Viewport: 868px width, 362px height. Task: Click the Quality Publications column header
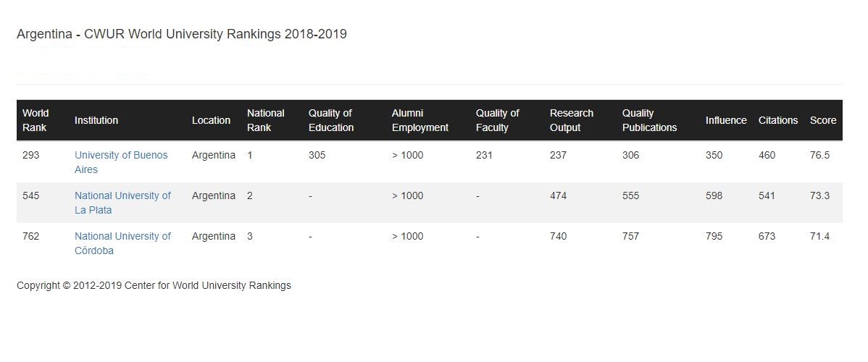pos(649,120)
